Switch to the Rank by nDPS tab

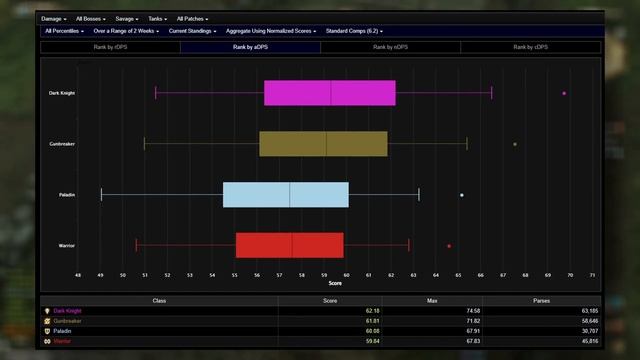[x=390, y=47]
